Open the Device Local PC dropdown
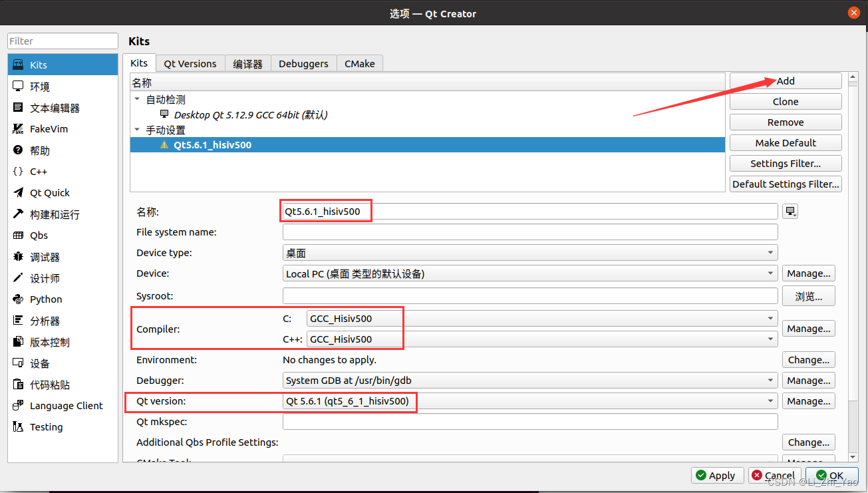868x493 pixels. coord(530,273)
